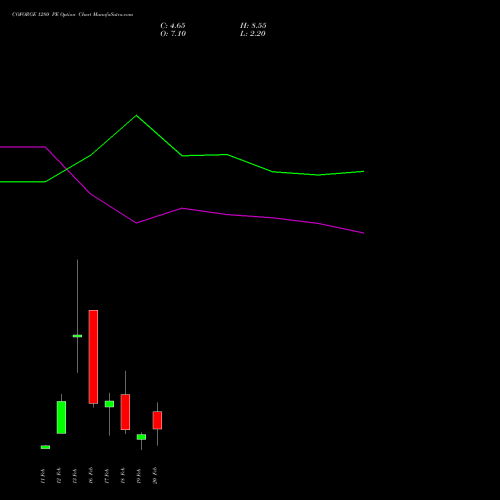This screenshot has height=500, width=500.
Task: Click the green candle above 12 Feb
Action: [61, 417]
